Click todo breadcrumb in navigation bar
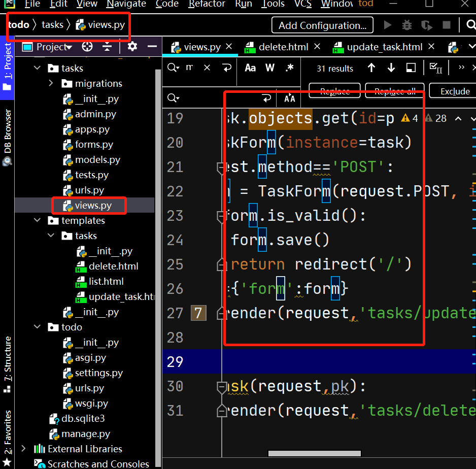 pyautogui.click(x=18, y=24)
